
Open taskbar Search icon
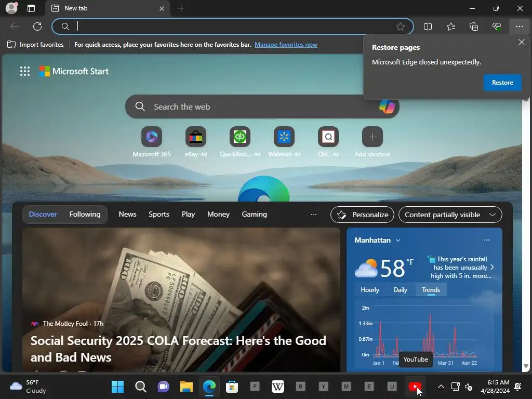140,387
